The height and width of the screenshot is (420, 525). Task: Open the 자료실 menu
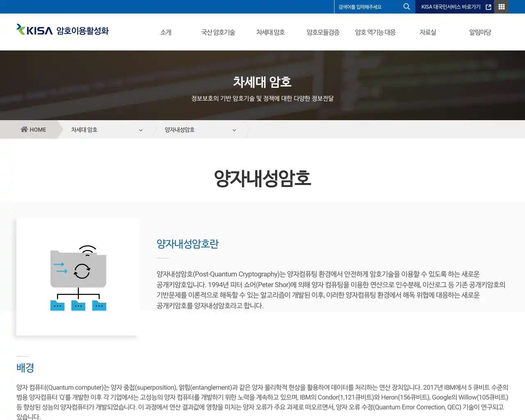tap(428, 32)
